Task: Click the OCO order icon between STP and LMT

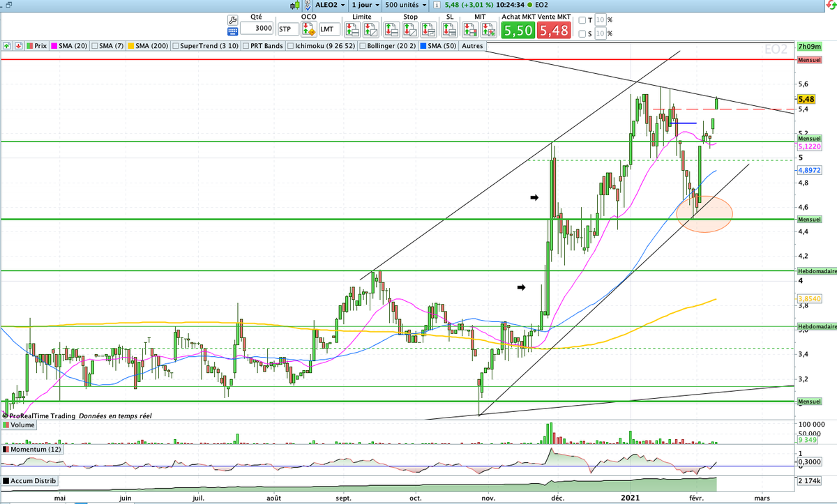Action: point(308,30)
